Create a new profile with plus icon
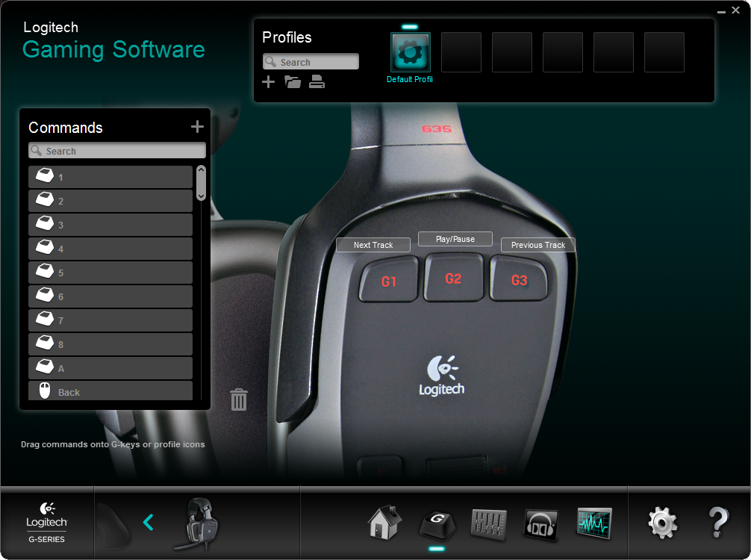 (x=268, y=82)
